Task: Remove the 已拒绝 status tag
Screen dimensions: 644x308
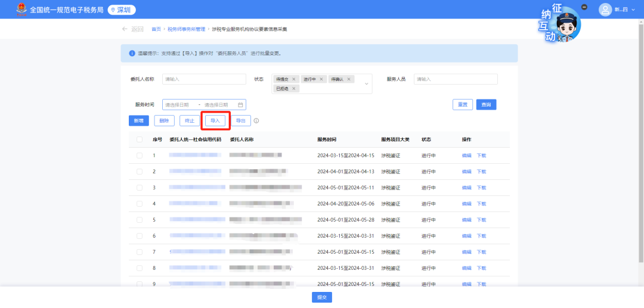Action: [x=293, y=89]
